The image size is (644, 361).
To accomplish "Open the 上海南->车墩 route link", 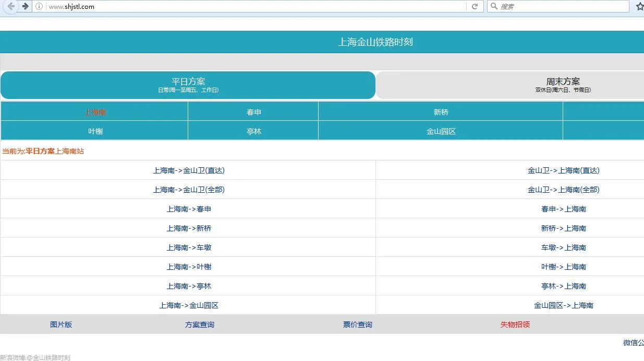I will [189, 247].
